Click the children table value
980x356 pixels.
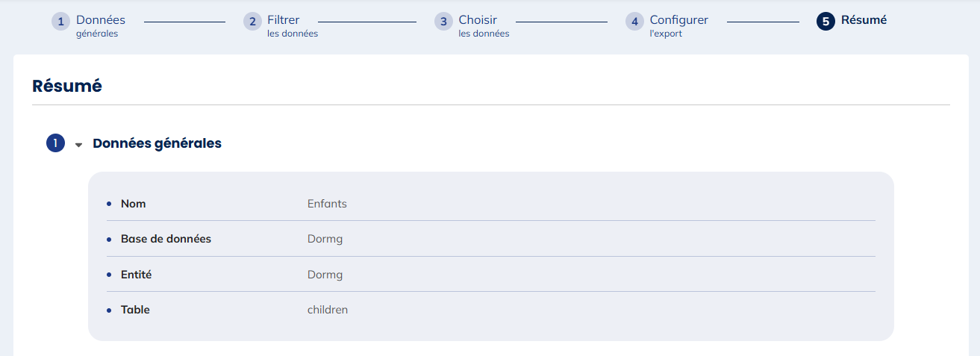click(x=328, y=310)
